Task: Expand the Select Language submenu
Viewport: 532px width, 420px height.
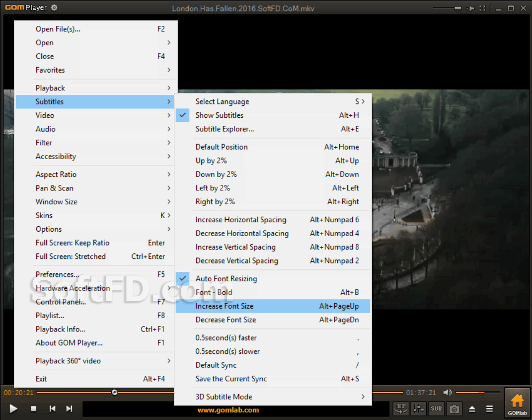Action: (x=273, y=101)
